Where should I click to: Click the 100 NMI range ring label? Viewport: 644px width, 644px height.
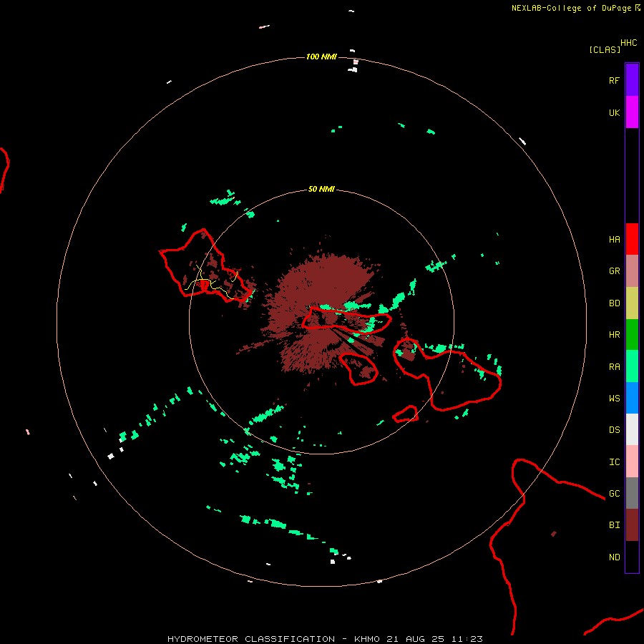pos(321,57)
